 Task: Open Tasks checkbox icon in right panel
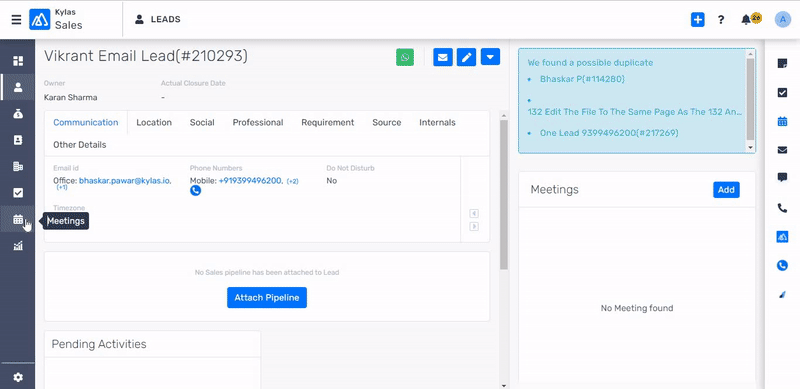(782, 92)
